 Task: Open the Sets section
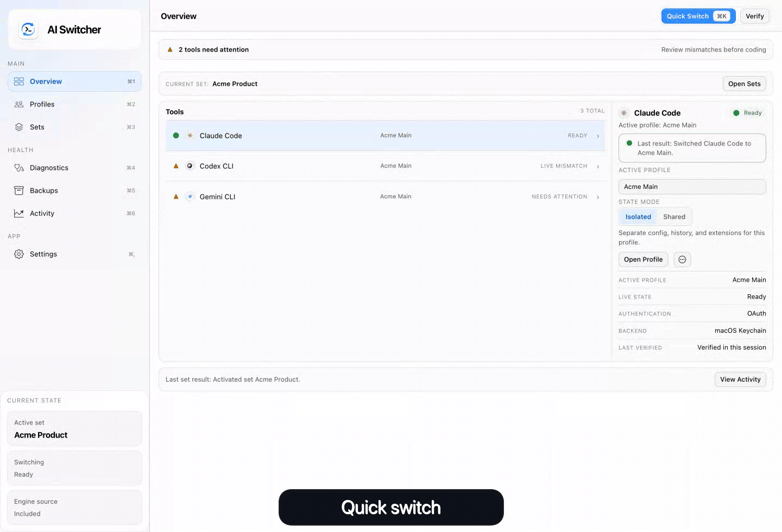point(74,127)
